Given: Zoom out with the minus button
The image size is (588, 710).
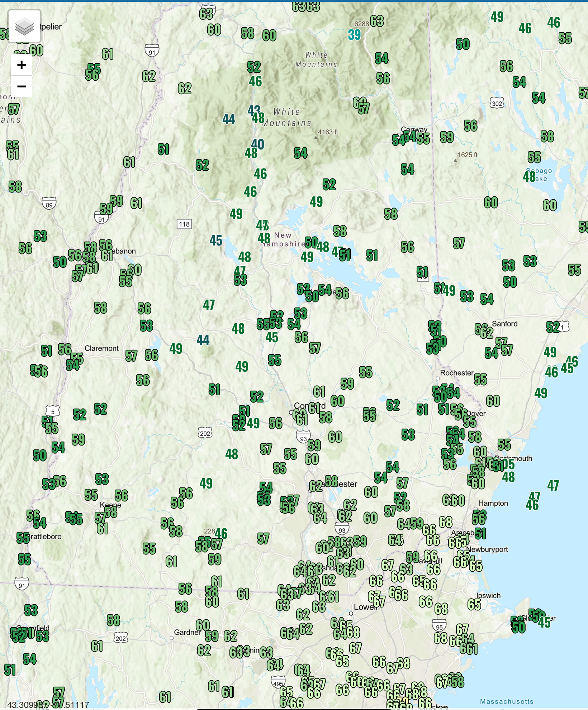Looking at the screenshot, I should pos(22,86).
